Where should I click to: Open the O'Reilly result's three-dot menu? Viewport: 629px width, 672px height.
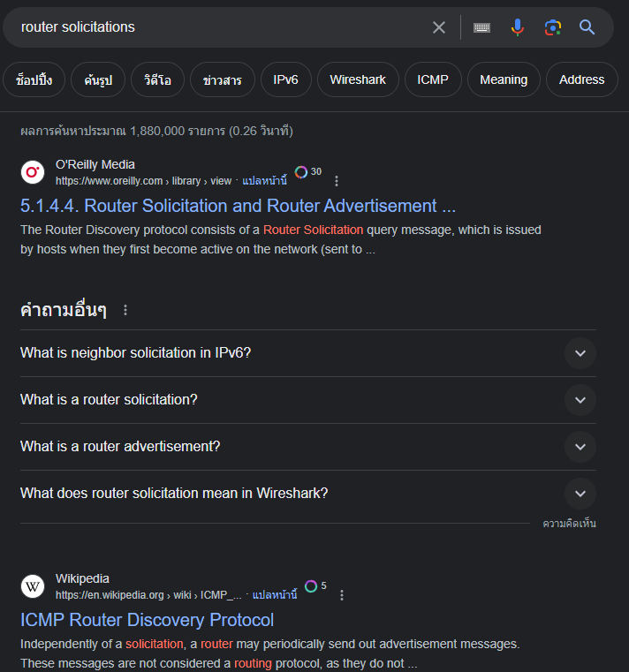click(336, 181)
